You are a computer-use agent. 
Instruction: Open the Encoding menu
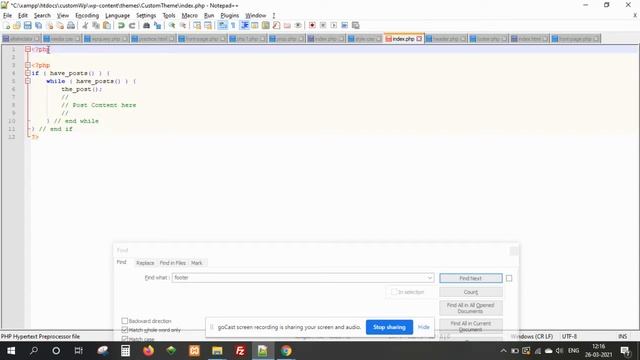(87, 16)
